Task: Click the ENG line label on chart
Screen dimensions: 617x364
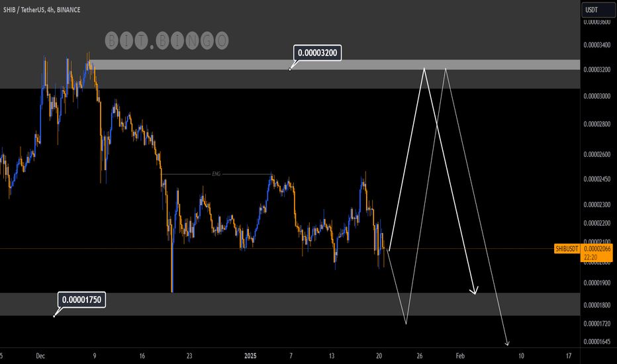Action: [x=216, y=174]
